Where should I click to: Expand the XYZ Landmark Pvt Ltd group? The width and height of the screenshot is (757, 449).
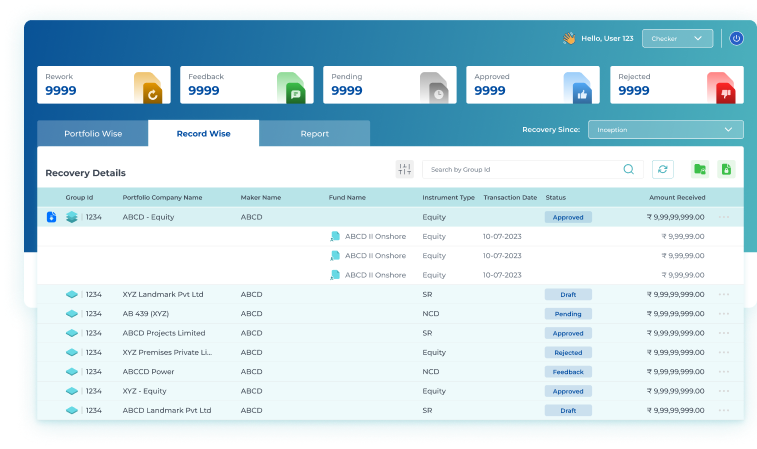tap(71, 295)
